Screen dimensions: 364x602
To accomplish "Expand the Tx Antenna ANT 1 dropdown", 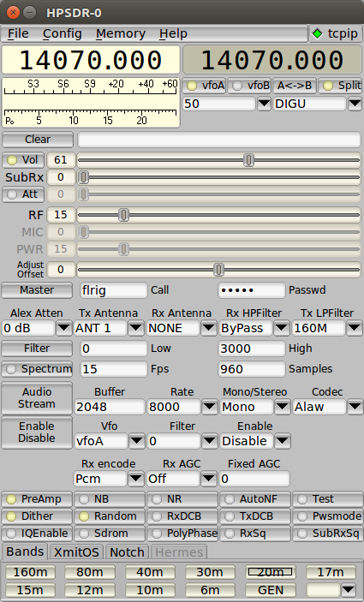I will 135,328.
